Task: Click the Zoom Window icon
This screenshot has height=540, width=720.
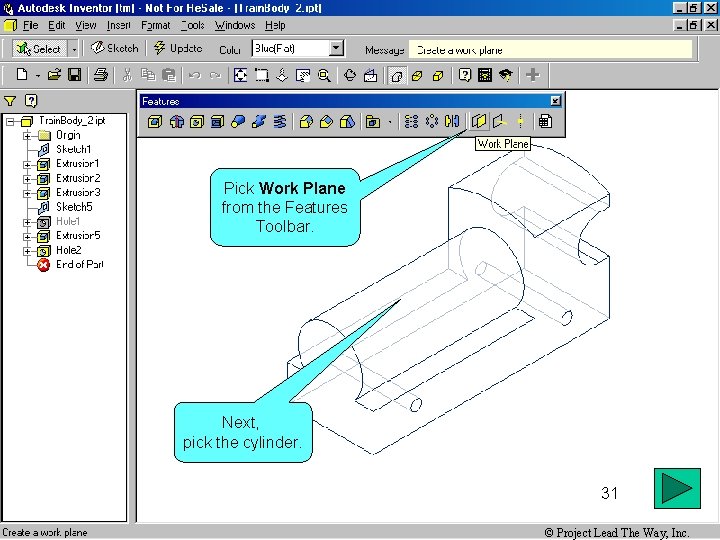Action: (261, 75)
